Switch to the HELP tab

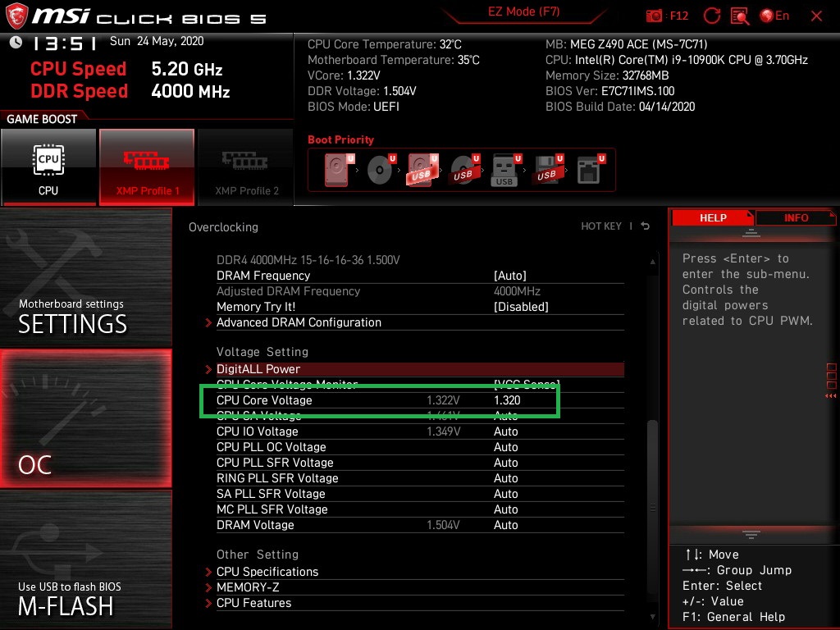tap(713, 218)
